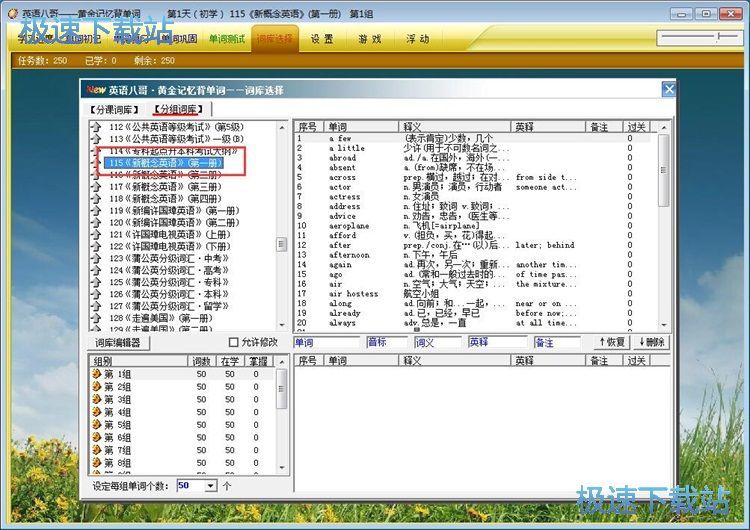
Task: Enable the 允许修改 checkbox
Action: (x=233, y=343)
